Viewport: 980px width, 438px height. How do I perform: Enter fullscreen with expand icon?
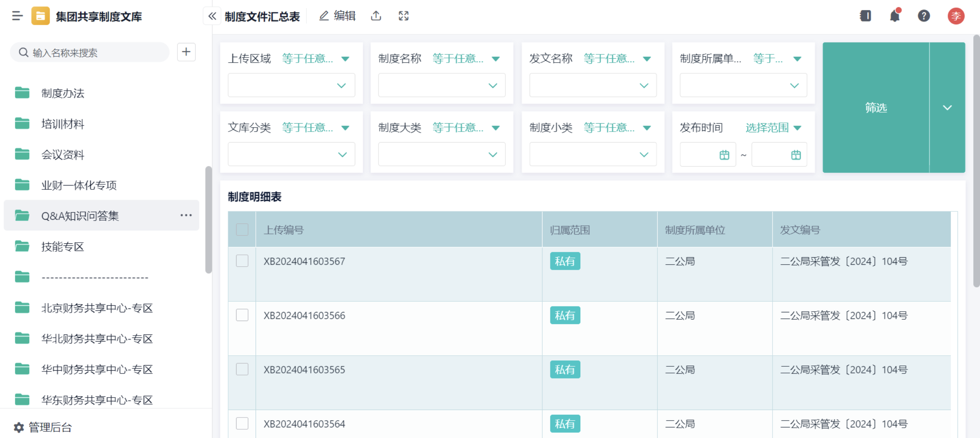[403, 16]
